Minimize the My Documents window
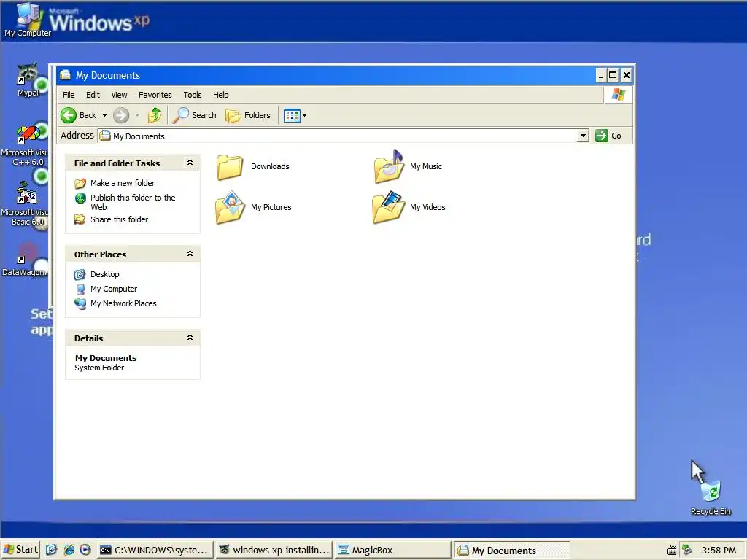 pos(601,75)
